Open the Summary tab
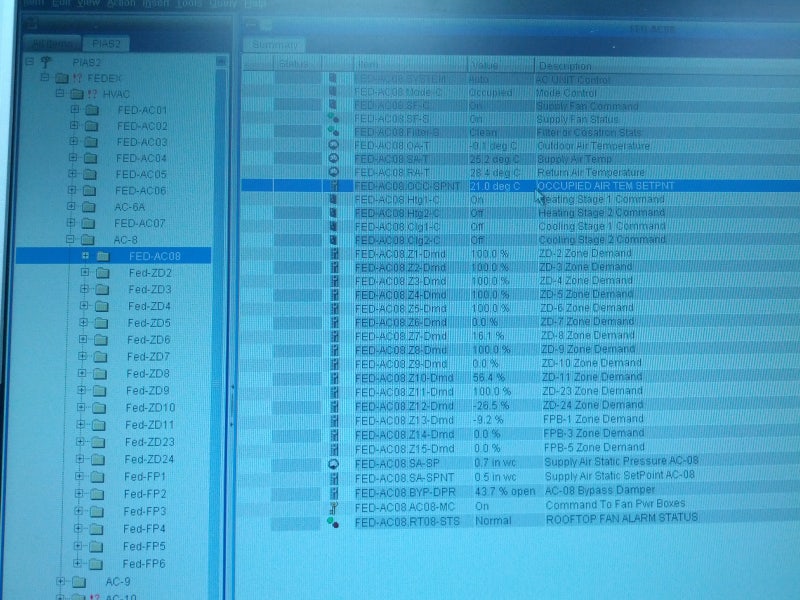800x600 pixels. click(x=274, y=45)
